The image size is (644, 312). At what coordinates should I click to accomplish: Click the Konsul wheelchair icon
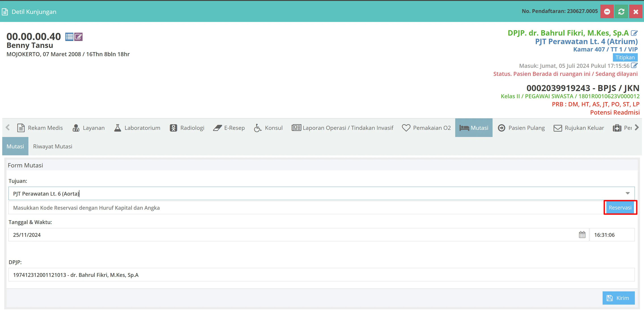click(258, 128)
